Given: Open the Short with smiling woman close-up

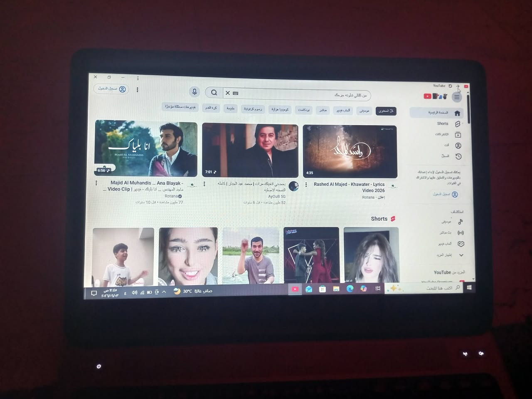Looking at the screenshot, I should [x=188, y=256].
